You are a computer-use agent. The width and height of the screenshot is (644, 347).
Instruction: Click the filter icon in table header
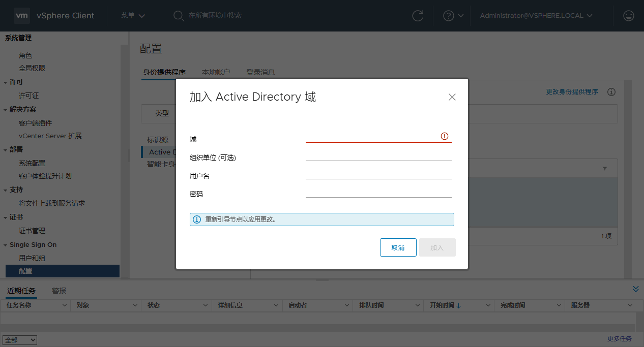click(x=605, y=168)
